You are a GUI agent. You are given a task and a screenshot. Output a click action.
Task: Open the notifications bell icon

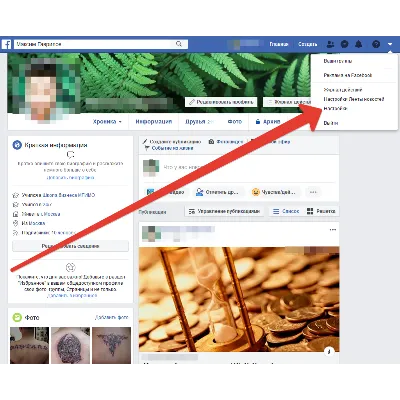coord(359,44)
